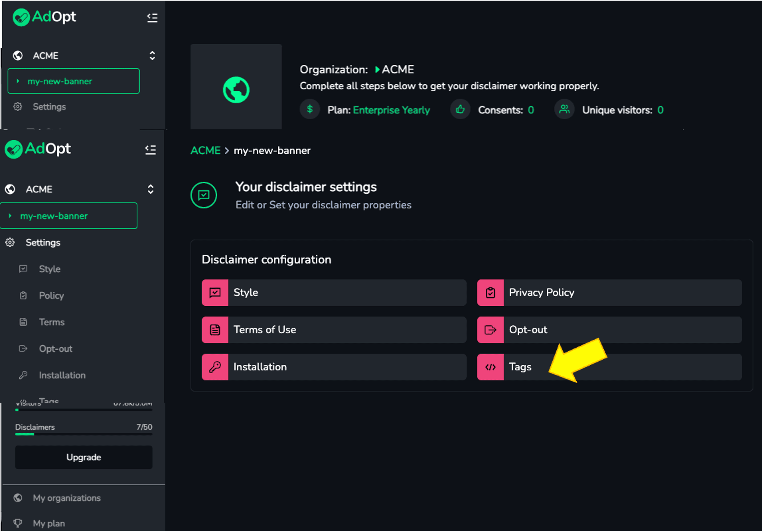The width and height of the screenshot is (762, 532).
Task: Click the Policy clipboard icon in sidebar
Action: click(x=23, y=296)
